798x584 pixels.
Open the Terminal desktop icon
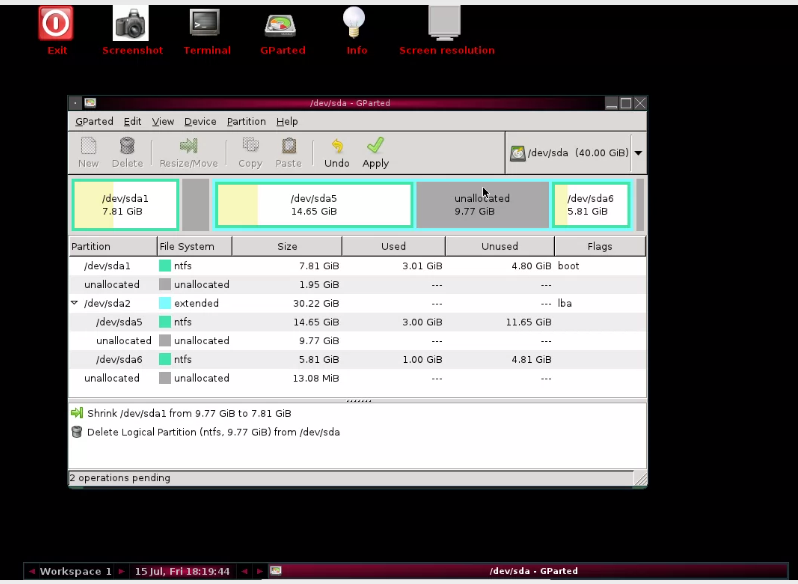205,23
